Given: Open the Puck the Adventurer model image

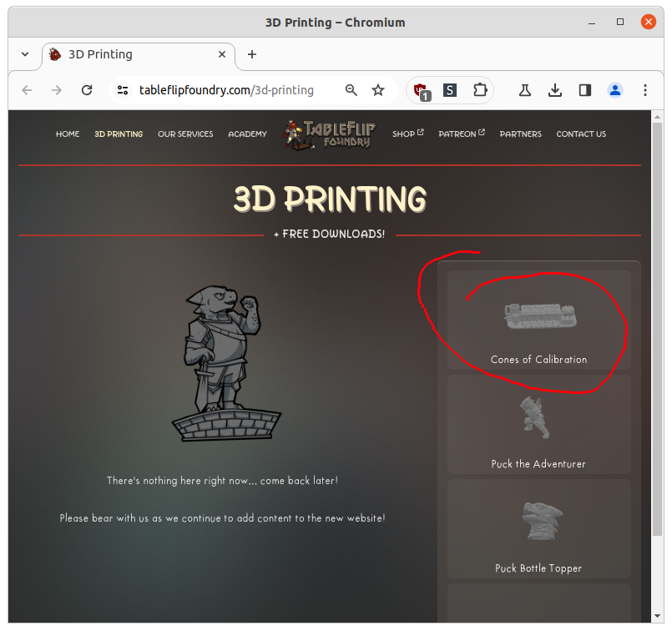Looking at the screenshot, I should pos(534,417).
